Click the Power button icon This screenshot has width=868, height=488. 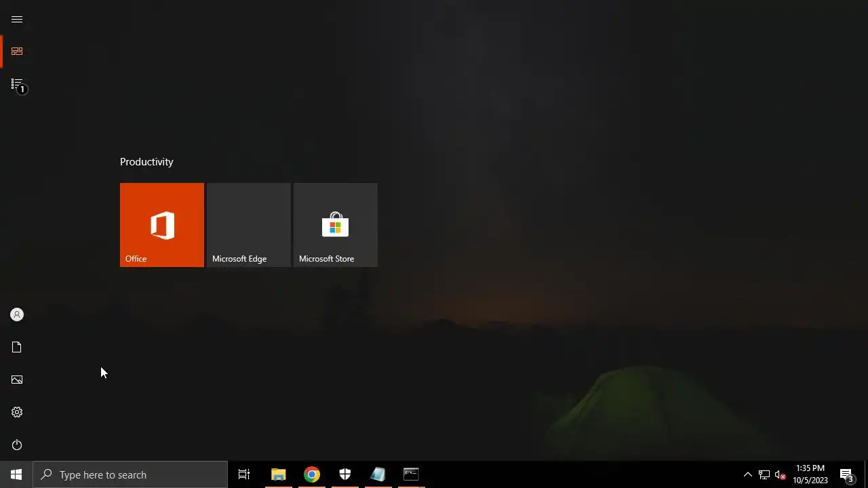tap(17, 445)
